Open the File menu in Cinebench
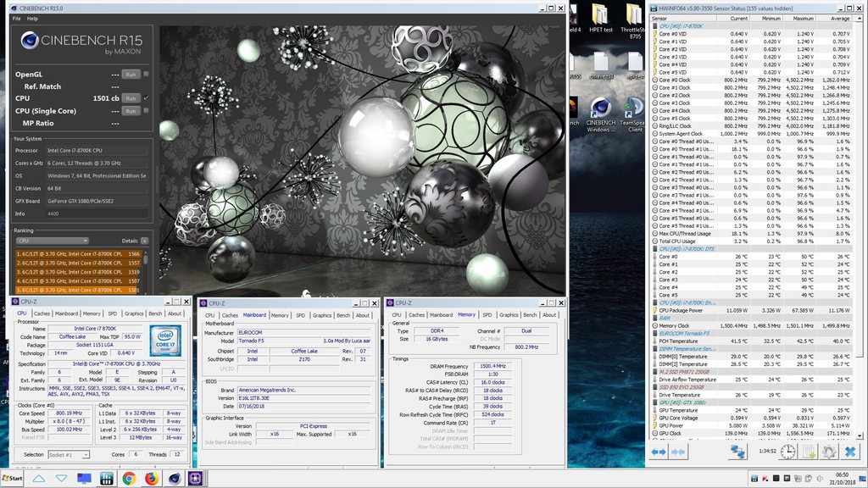This screenshot has width=868, height=488. pyautogui.click(x=17, y=19)
